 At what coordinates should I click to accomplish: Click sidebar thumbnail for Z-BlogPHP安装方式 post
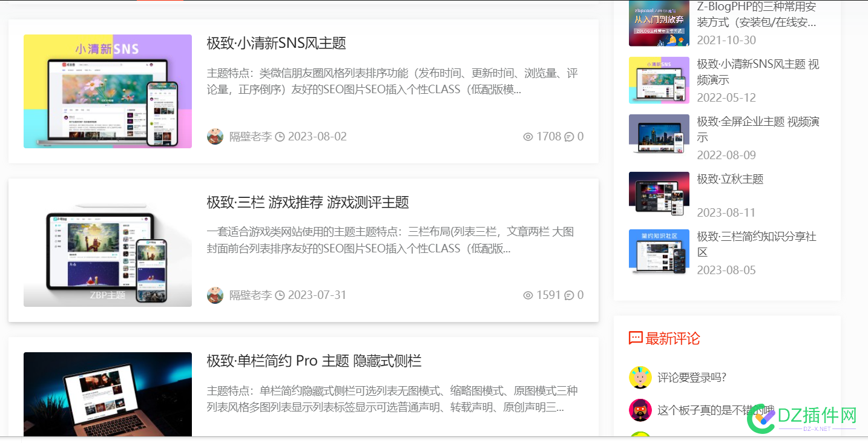659,23
